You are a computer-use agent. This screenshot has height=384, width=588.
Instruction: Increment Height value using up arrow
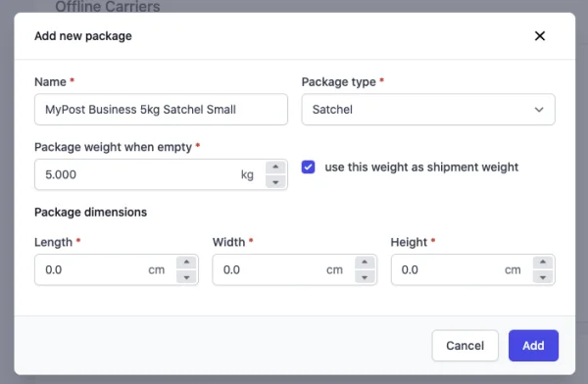pyautogui.click(x=543, y=263)
